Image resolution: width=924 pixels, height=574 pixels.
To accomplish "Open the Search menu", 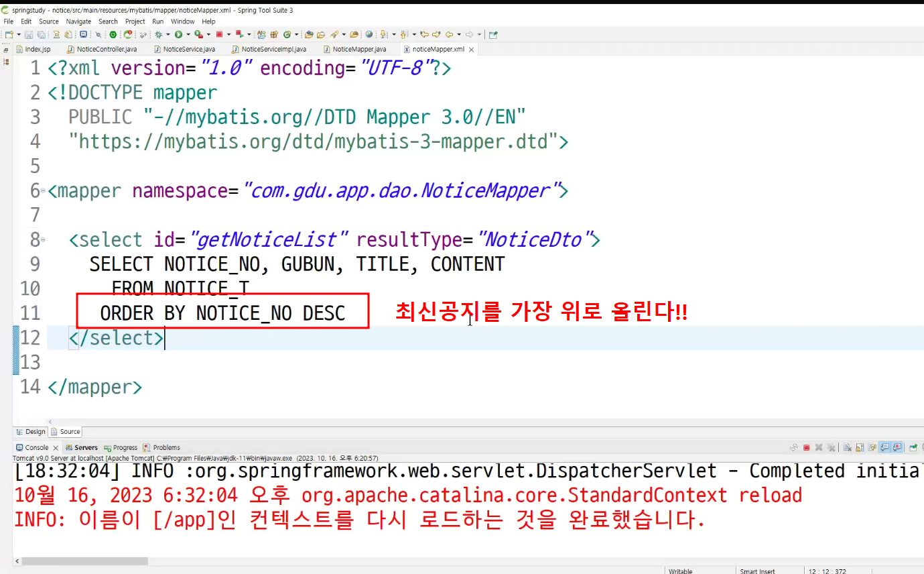I will (108, 21).
